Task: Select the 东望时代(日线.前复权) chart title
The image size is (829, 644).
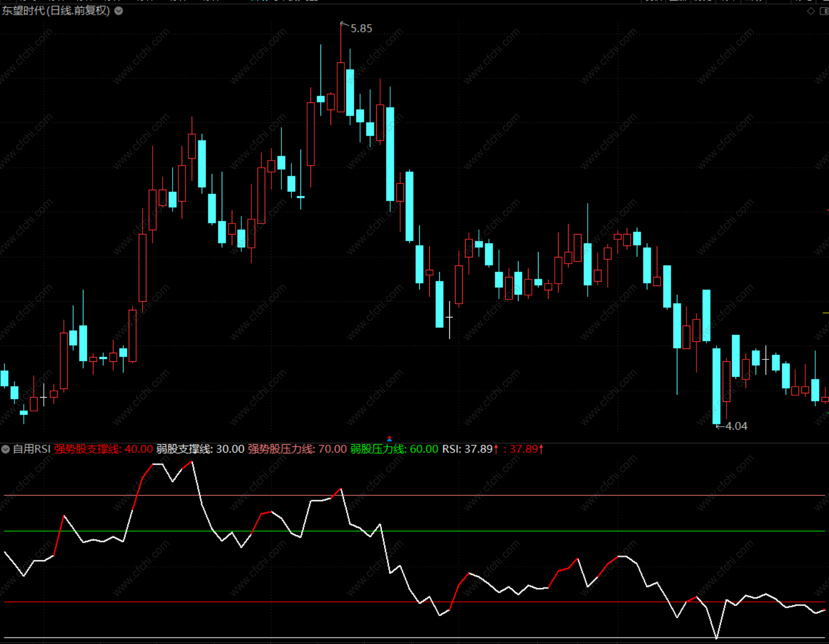Action: (x=56, y=10)
